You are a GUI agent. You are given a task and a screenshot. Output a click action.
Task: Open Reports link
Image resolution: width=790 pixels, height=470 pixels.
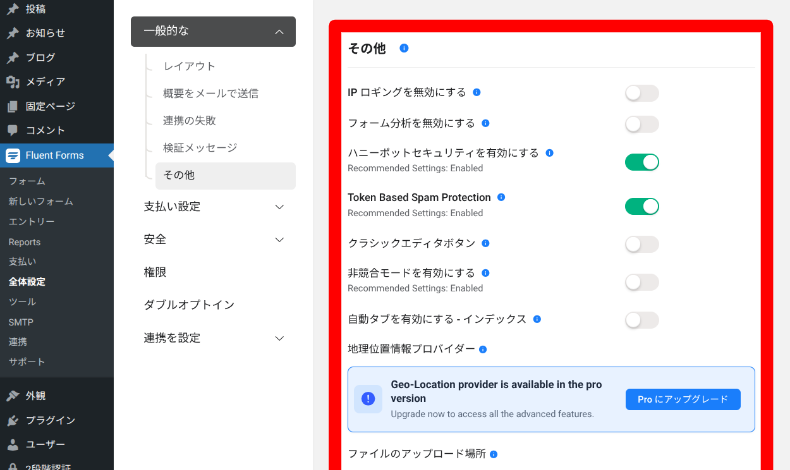click(24, 242)
